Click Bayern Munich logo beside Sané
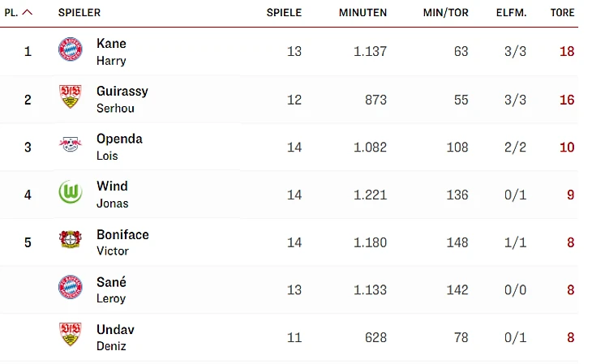Image resolution: width=592 pixels, height=364 pixels. (71, 289)
